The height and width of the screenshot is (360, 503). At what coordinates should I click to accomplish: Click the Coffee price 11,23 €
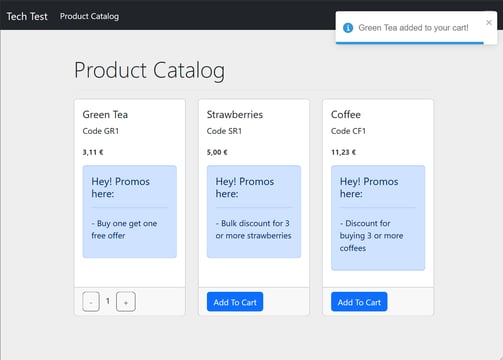[343, 152]
